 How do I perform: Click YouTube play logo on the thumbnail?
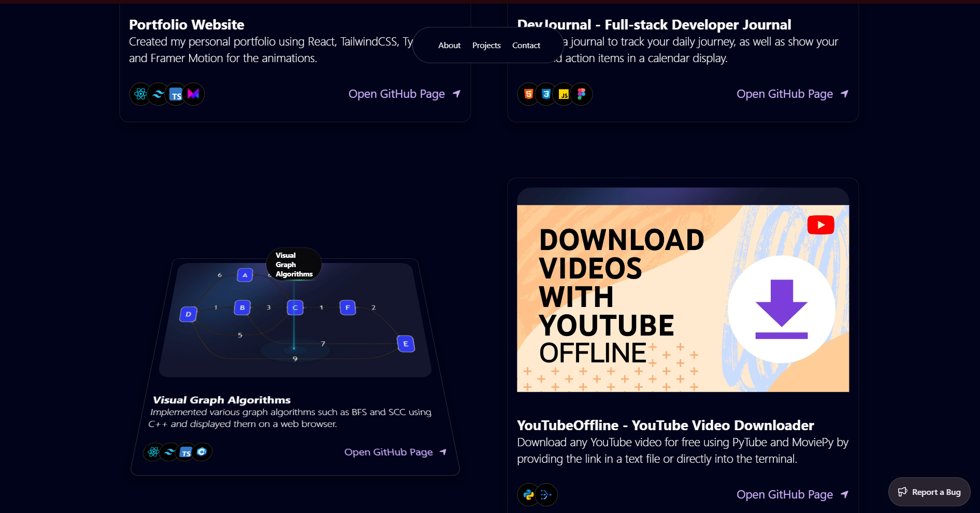tap(820, 225)
